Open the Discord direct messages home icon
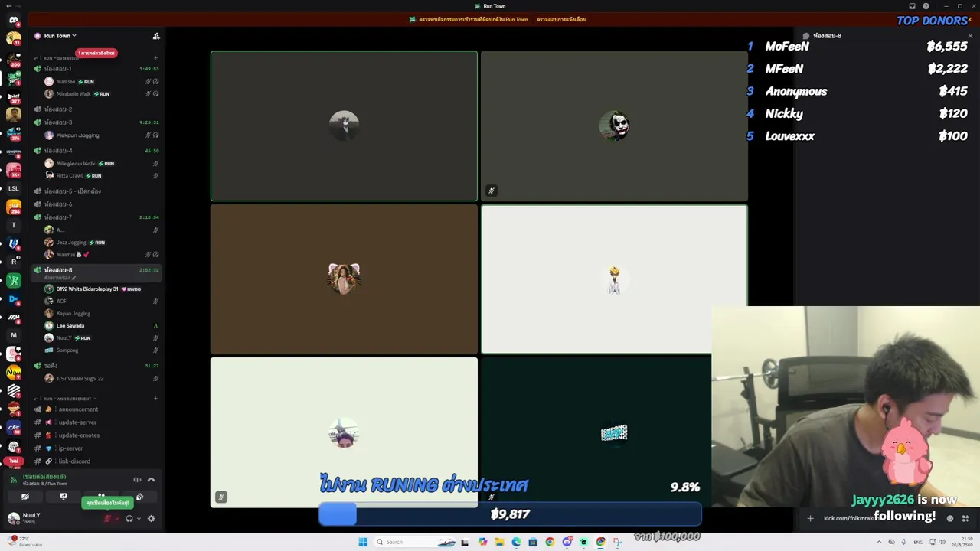The width and height of the screenshot is (980, 551). coord(13,21)
